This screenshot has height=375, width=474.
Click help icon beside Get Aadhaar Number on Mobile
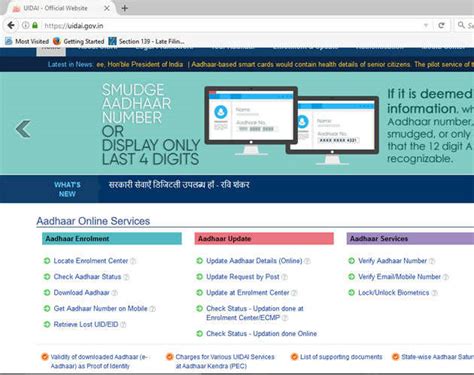click(152, 309)
